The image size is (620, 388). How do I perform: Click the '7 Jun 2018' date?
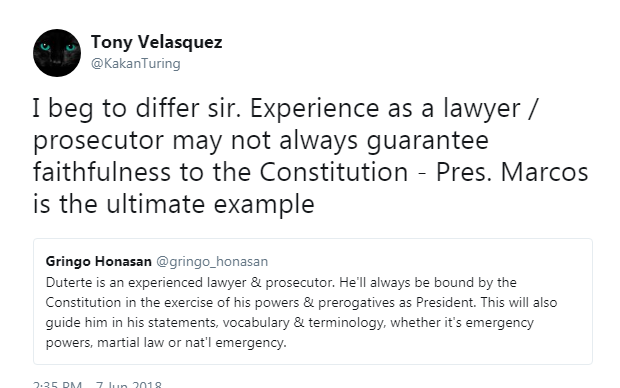129,384
